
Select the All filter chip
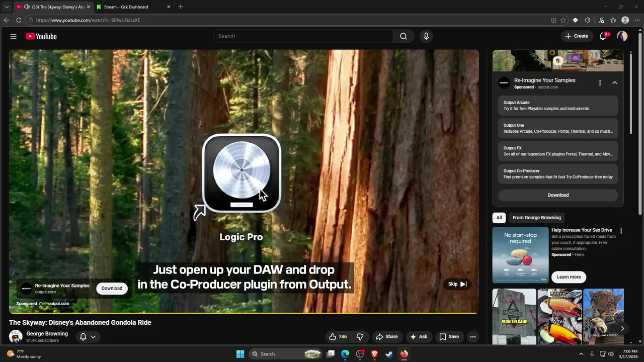point(499,218)
